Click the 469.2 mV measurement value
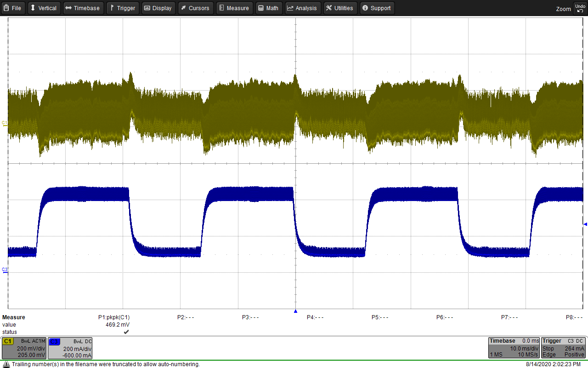This screenshot has height=368, width=588. [118, 325]
